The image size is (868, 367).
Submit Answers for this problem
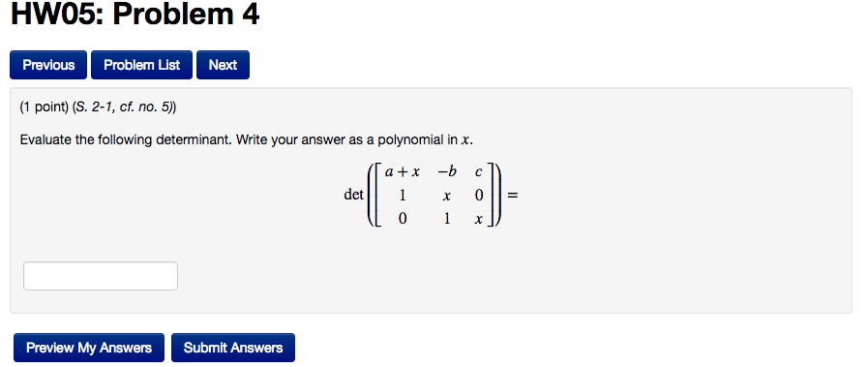click(233, 348)
